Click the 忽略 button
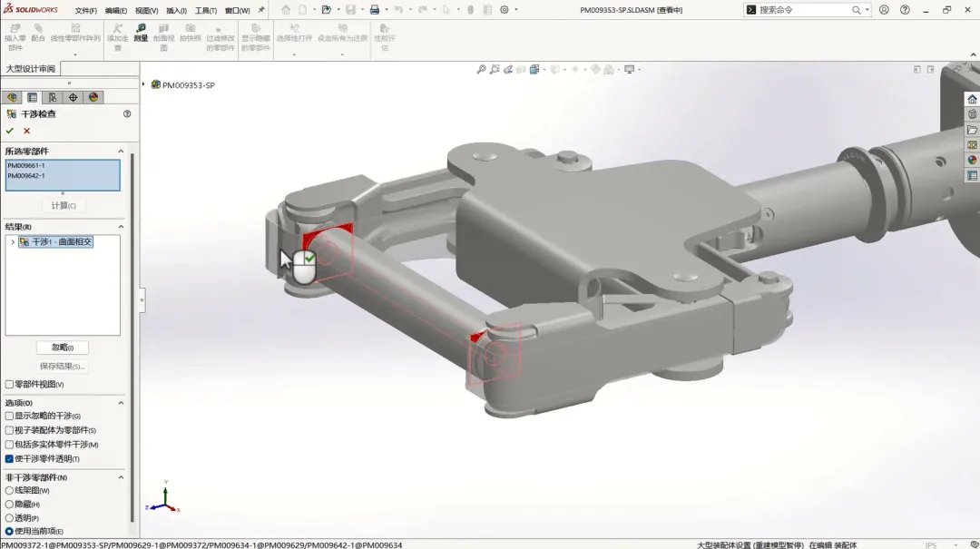The image size is (980, 549). click(x=62, y=348)
